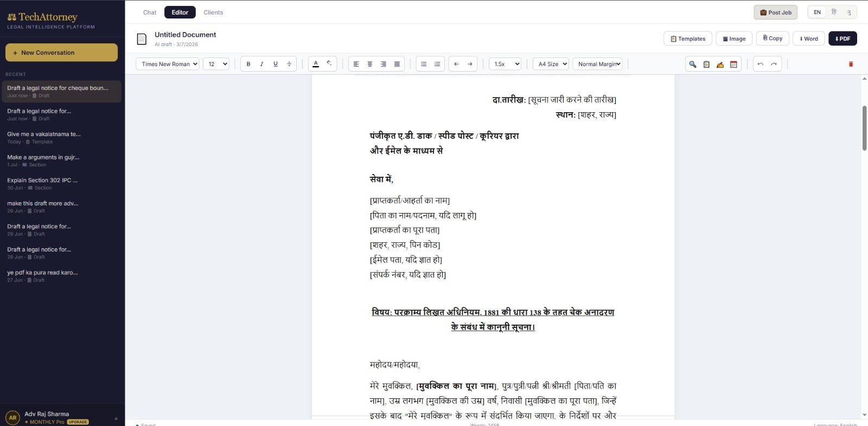Click the scrollbar up arrow
This screenshot has height=426, width=868.
coord(864,79)
